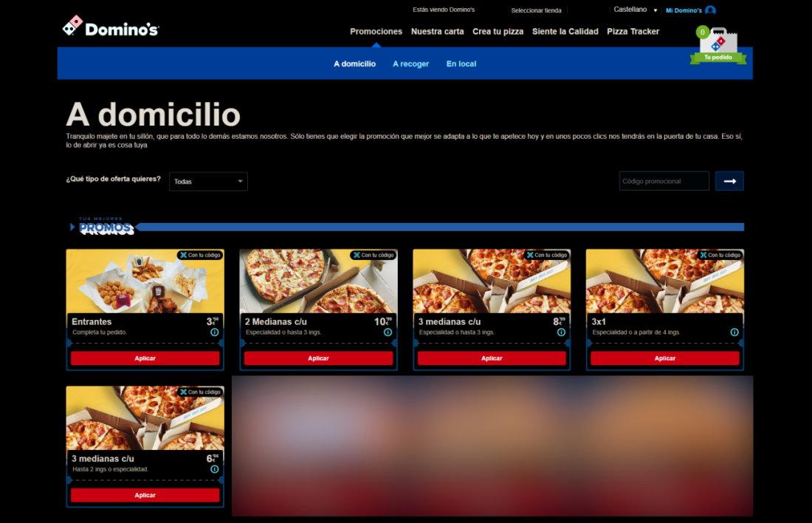Viewport: 812px width, 523px height.
Task: Click the Código promocional input field
Action: (664, 181)
